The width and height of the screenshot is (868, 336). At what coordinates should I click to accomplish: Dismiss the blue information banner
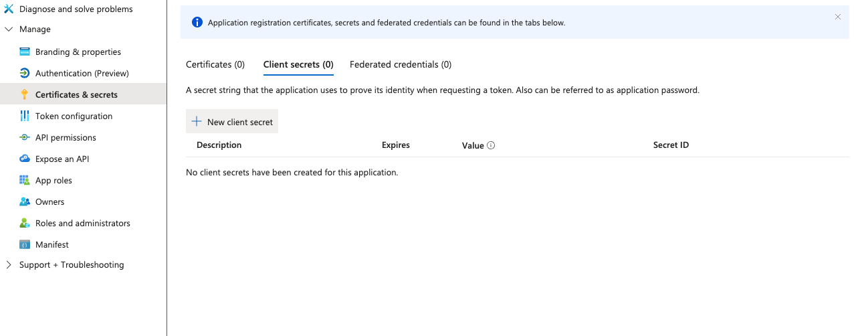[837, 17]
